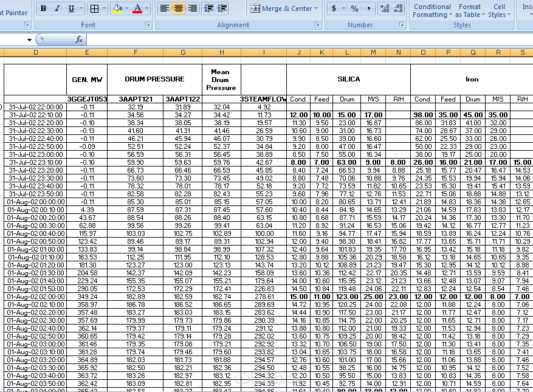Select mean drum pressure 102.89

tap(222, 233)
